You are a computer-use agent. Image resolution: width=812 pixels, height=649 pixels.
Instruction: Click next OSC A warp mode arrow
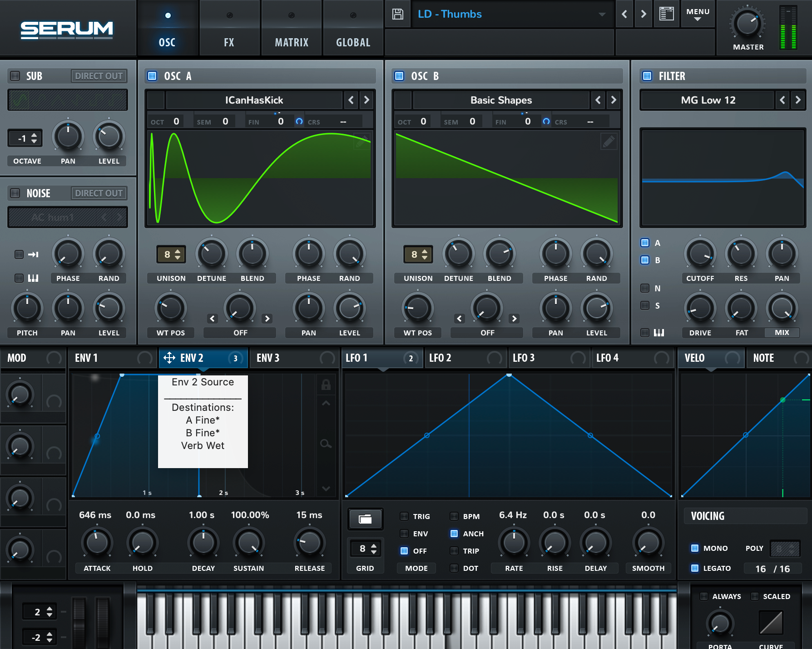tap(267, 319)
